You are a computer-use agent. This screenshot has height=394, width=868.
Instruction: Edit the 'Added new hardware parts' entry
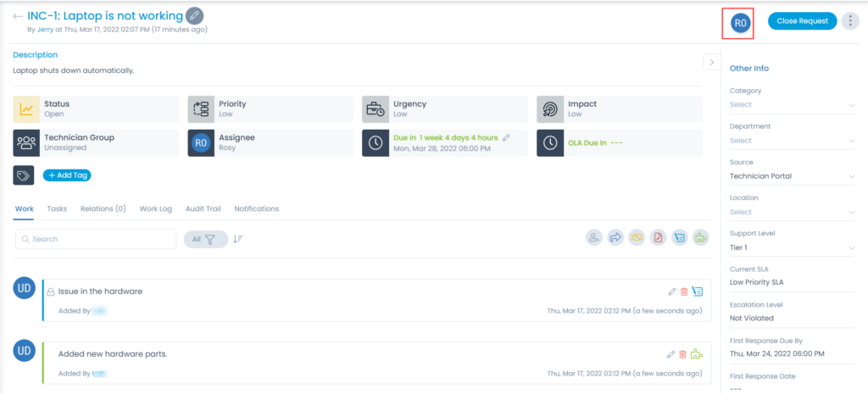click(671, 354)
